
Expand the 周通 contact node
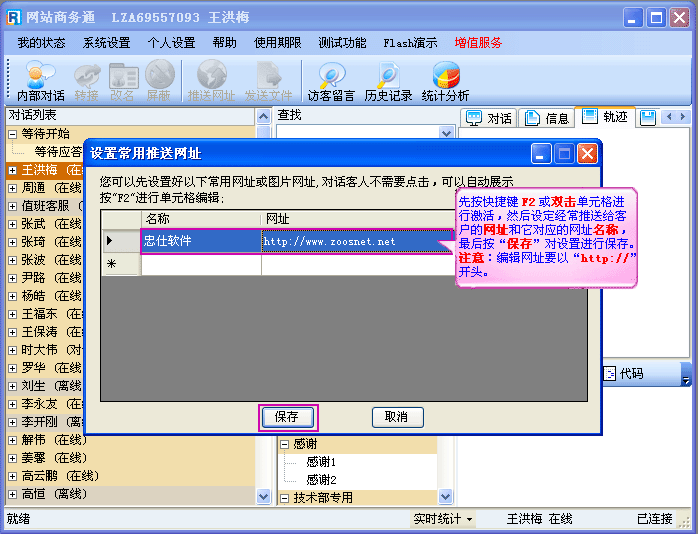[12, 188]
